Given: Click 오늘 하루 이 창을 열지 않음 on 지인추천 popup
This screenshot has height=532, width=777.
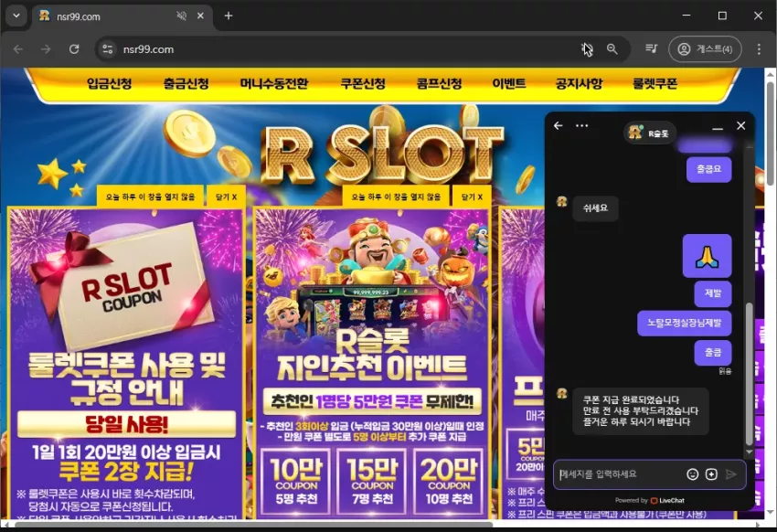Looking at the screenshot, I should 396,197.
